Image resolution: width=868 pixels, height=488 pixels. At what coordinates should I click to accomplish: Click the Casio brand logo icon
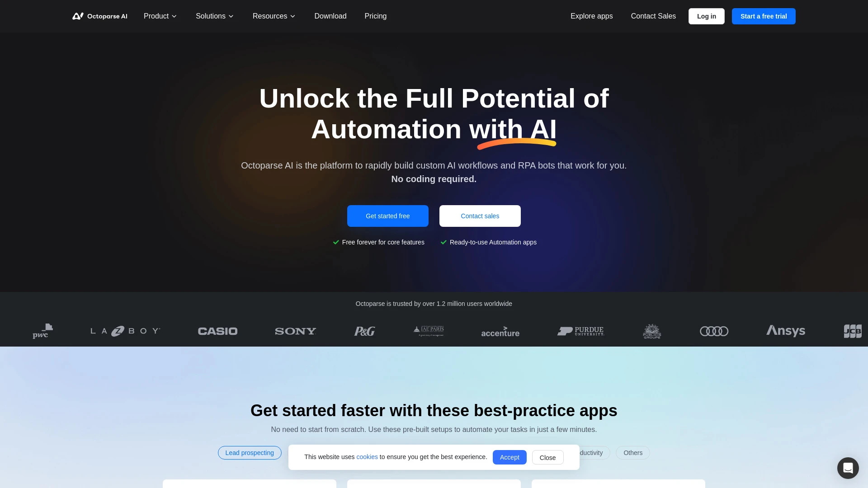[217, 331]
